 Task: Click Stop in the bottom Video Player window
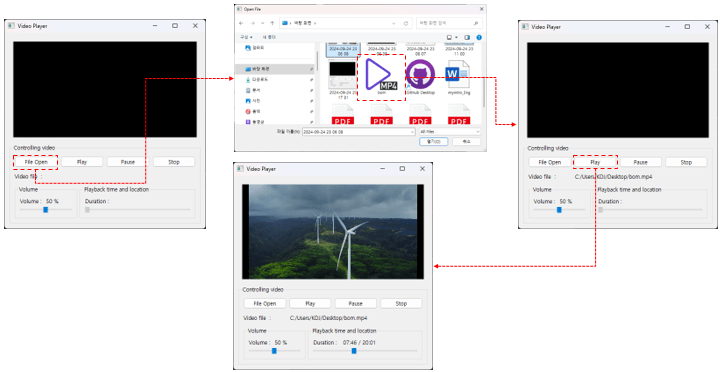[x=401, y=303]
